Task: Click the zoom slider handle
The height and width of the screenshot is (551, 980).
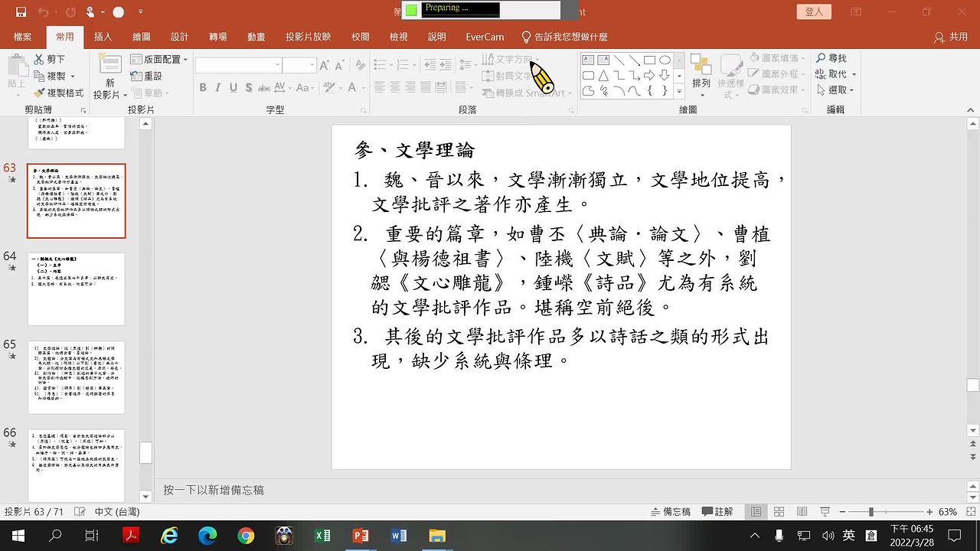Action: tap(871, 511)
